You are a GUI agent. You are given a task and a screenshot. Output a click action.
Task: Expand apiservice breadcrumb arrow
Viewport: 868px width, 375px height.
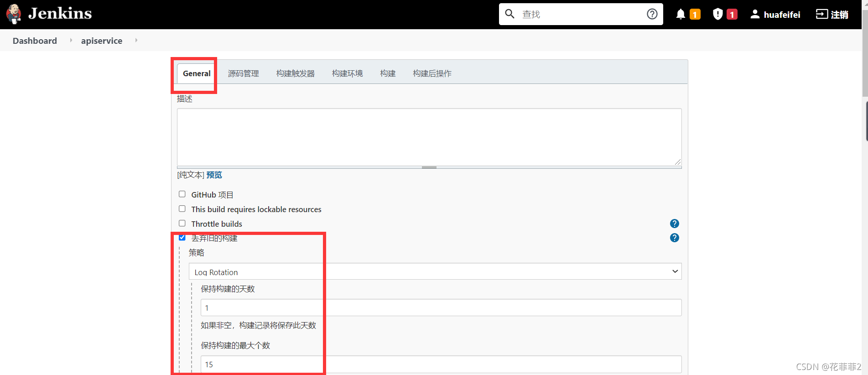pyautogui.click(x=136, y=40)
